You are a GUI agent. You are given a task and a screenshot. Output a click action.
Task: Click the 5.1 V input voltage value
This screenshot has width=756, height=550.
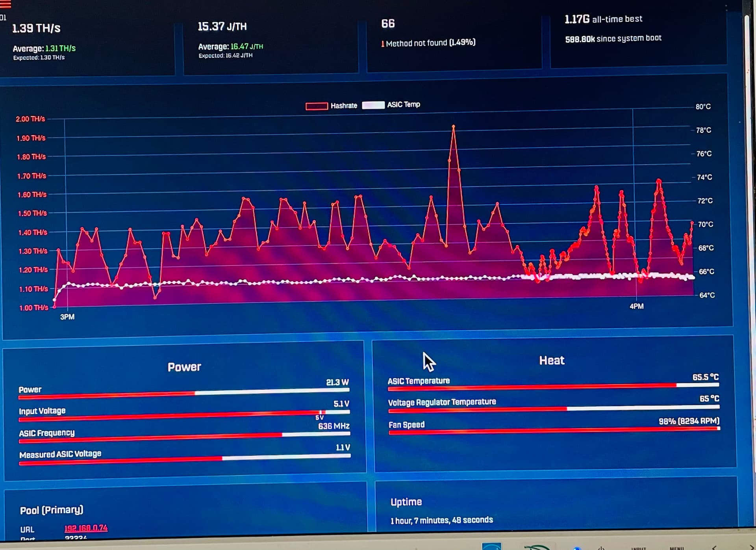341,404
